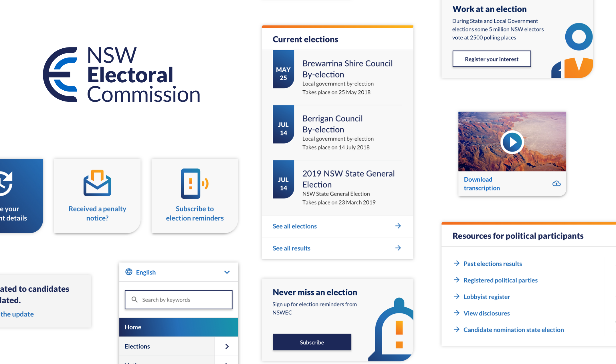Open Registered political parties link
The height and width of the screenshot is (364, 616).
tap(500, 280)
